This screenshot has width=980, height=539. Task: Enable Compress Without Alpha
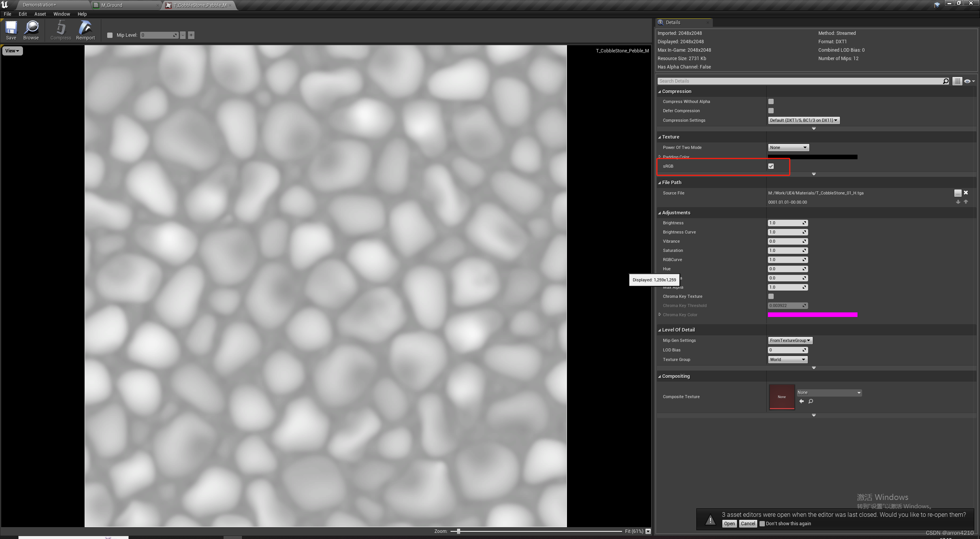click(771, 101)
